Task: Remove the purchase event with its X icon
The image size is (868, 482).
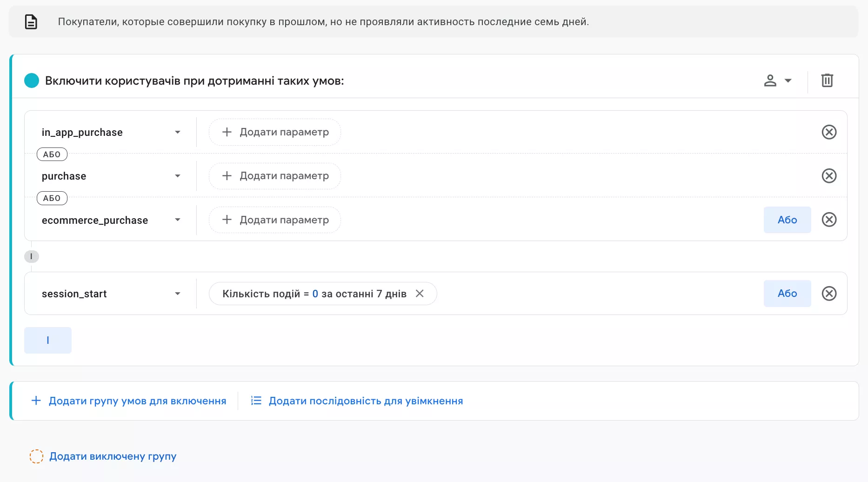Action: (x=829, y=176)
